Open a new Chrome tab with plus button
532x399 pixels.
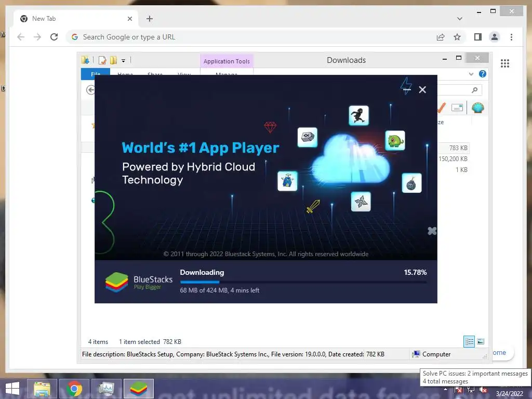pos(150,19)
